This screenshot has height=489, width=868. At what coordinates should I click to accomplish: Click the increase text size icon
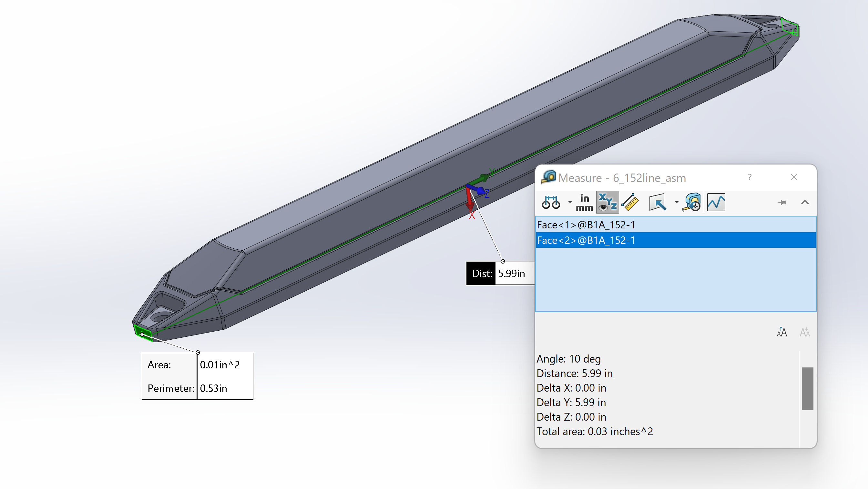click(782, 332)
